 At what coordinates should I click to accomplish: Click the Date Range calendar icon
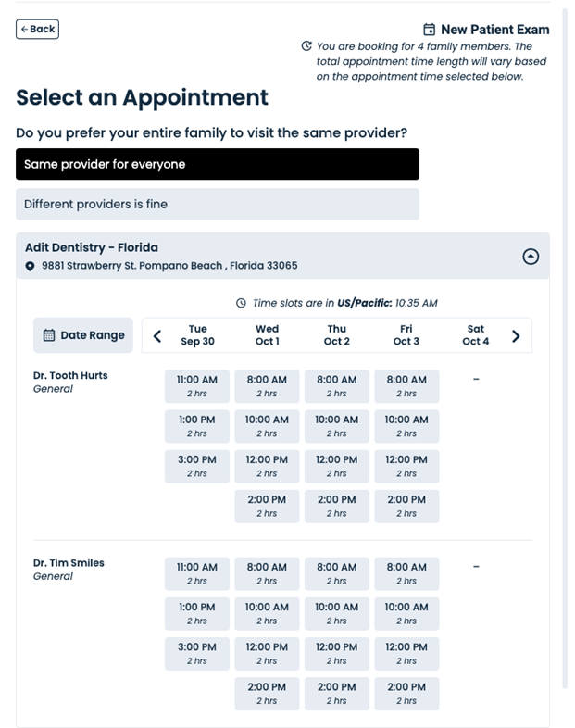[x=49, y=335]
